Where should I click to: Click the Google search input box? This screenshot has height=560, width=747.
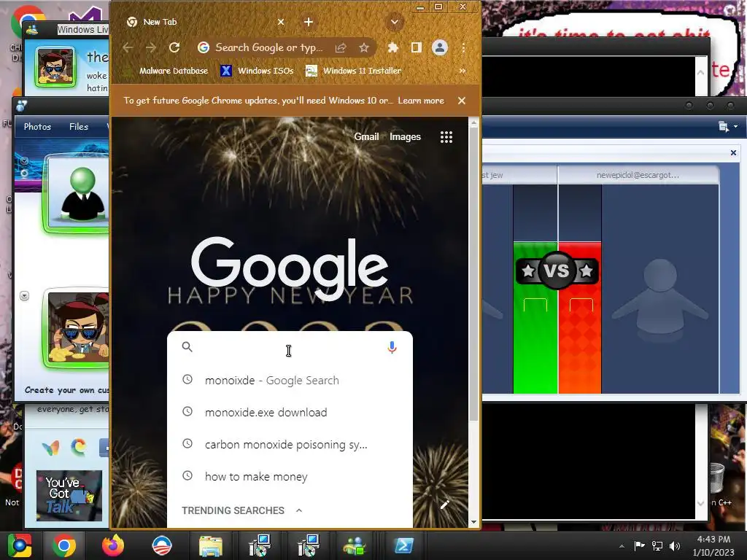(290, 347)
